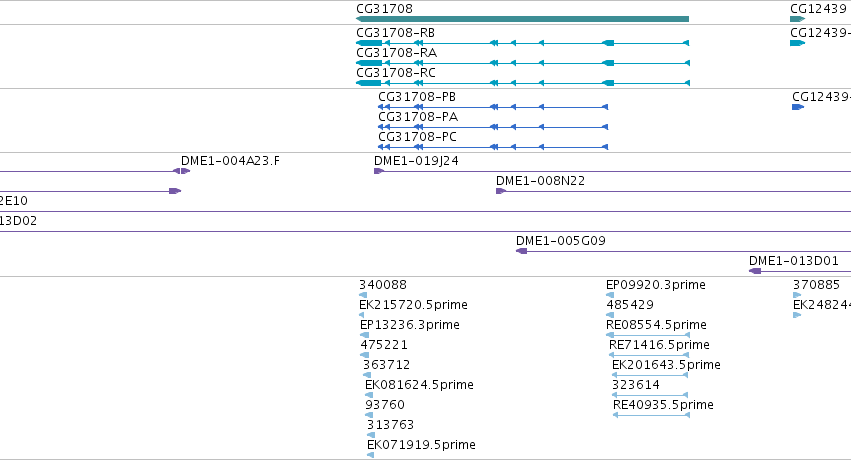Click the DME1-005G09 arrow marker

tap(522, 251)
